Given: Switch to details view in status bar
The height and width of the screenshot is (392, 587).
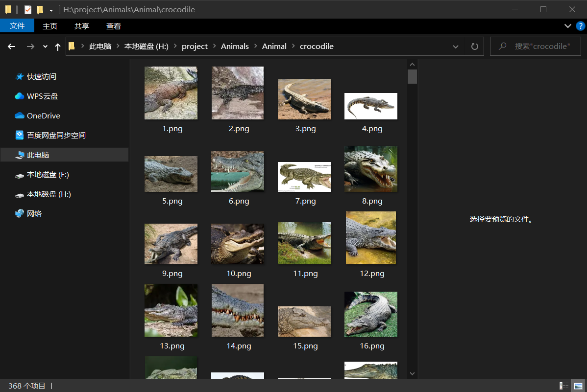Looking at the screenshot, I should click(564, 386).
